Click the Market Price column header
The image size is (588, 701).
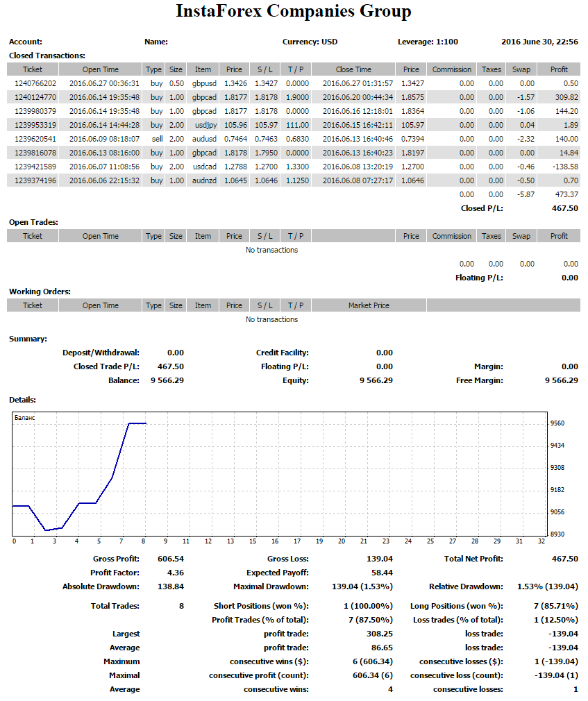[369, 305]
